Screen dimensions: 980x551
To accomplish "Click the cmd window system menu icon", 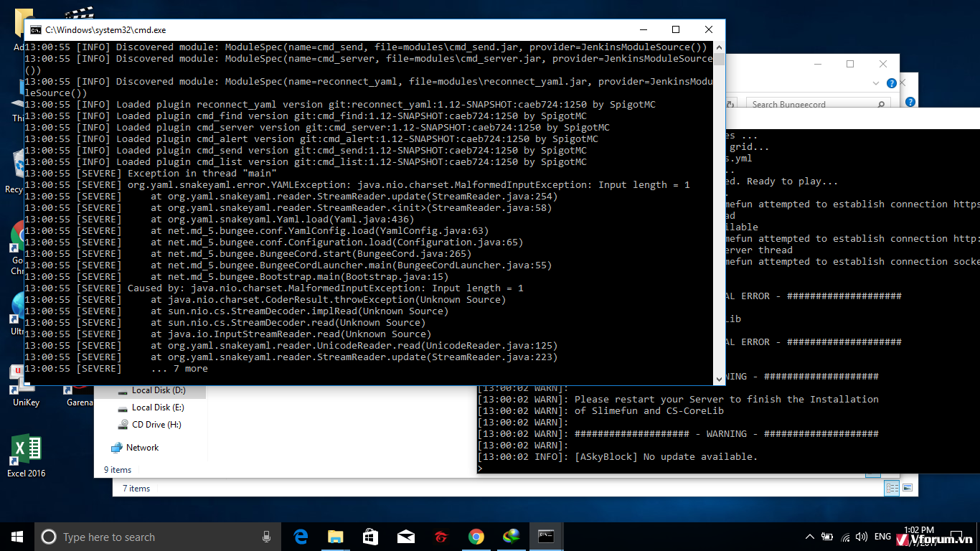I will [35, 30].
